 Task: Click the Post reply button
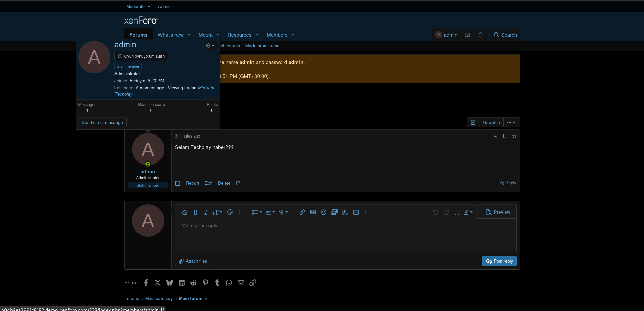pyautogui.click(x=499, y=261)
